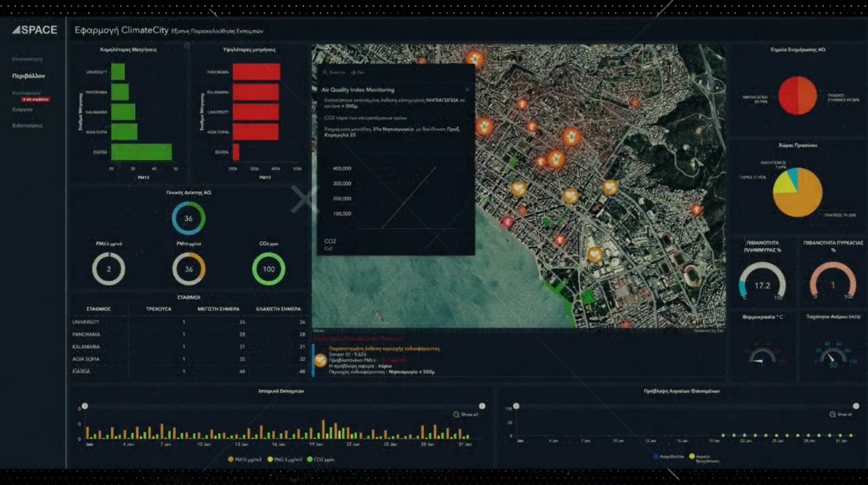This screenshot has height=485, width=868.
Task: Open the Ενέργεια sidebar section
Action: click(22, 110)
